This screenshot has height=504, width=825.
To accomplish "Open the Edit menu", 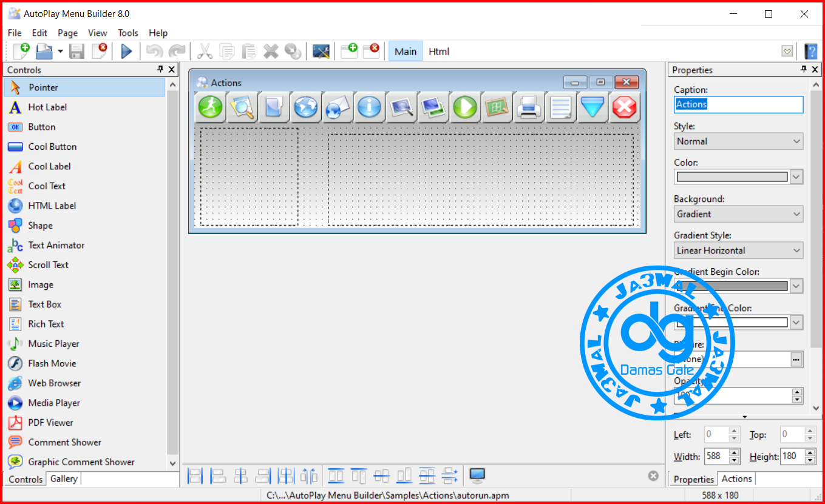I will [39, 33].
